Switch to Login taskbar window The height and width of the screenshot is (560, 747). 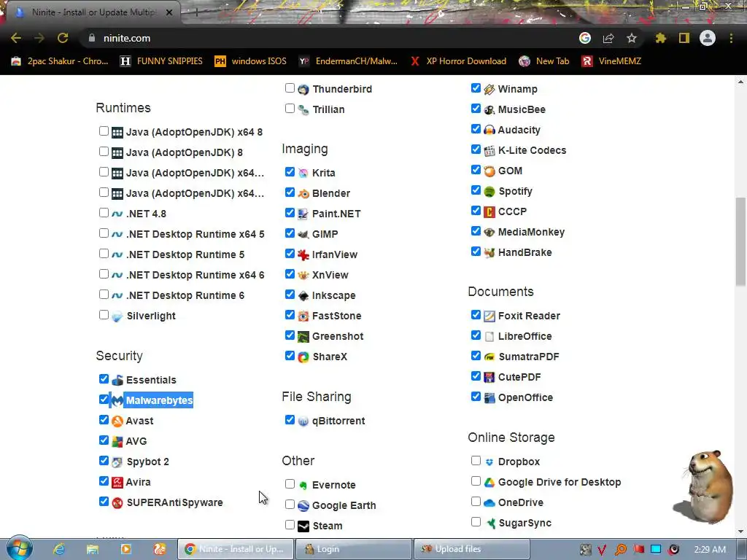pyautogui.click(x=354, y=549)
